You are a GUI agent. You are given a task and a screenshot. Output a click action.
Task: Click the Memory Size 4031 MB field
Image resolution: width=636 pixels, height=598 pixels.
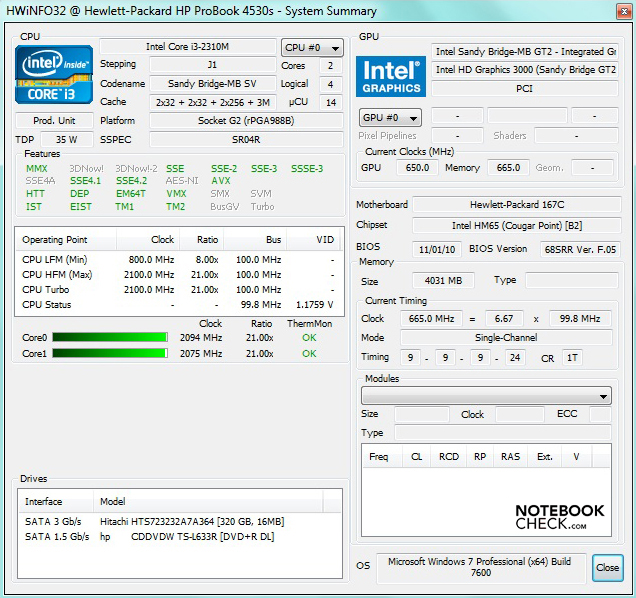click(x=443, y=280)
